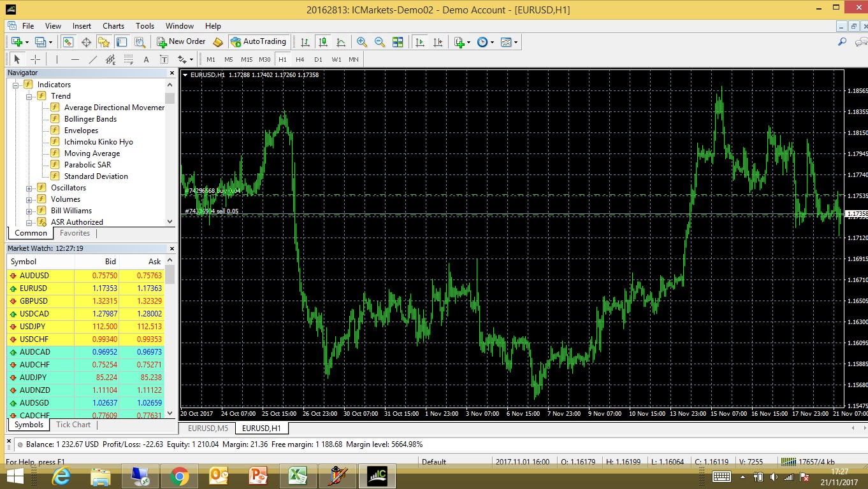Select the arrow cursor tool
This screenshot has width=868, height=489.
coord(17,59)
